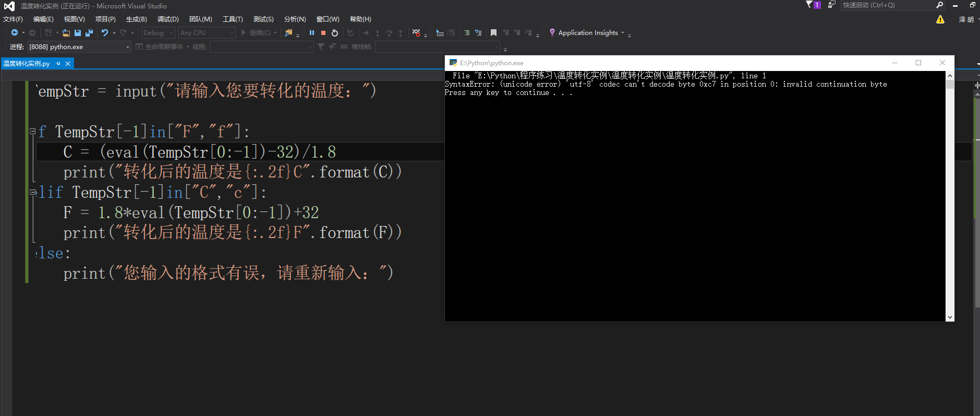The height and width of the screenshot is (416, 980).
Task: Open the Any CPU platform dropdown
Action: pyautogui.click(x=207, y=33)
